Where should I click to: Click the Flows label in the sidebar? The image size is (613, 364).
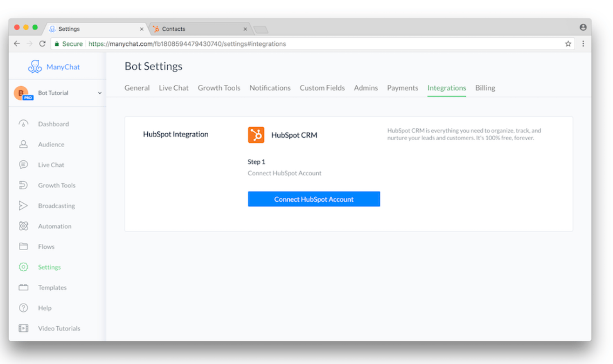point(46,247)
